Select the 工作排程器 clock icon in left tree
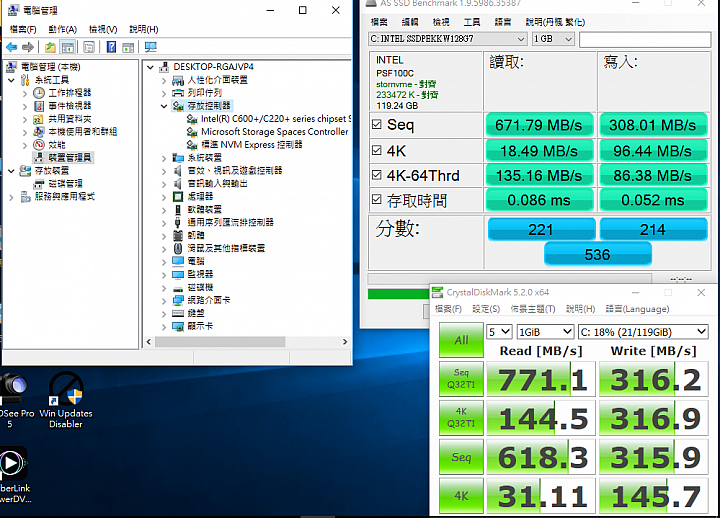Screen dimensions: 720x518 pyautogui.click(x=39, y=93)
